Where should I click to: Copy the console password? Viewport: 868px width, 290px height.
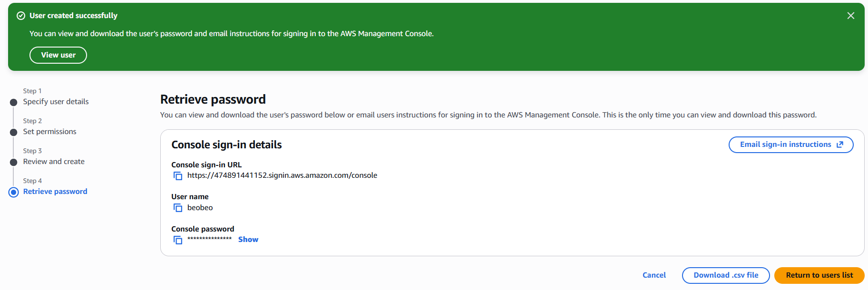[178, 240]
